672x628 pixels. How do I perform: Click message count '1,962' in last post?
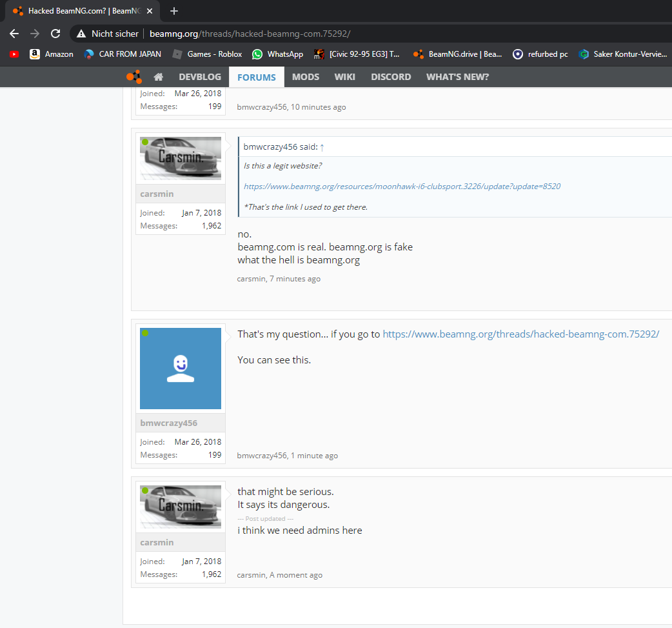tap(212, 574)
